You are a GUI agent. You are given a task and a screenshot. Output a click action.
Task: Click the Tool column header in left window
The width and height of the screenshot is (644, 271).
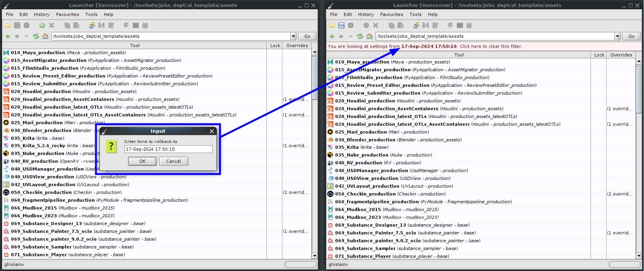coord(135,46)
